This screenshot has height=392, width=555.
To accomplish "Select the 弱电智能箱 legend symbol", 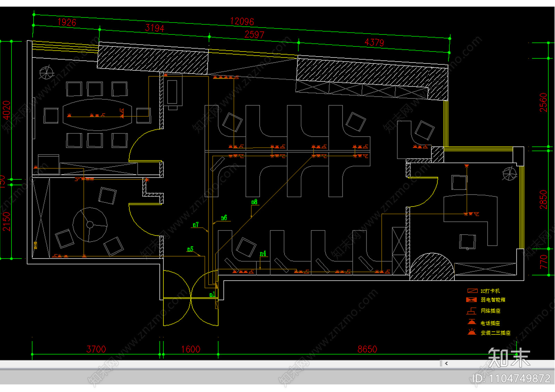I will [x=471, y=299].
